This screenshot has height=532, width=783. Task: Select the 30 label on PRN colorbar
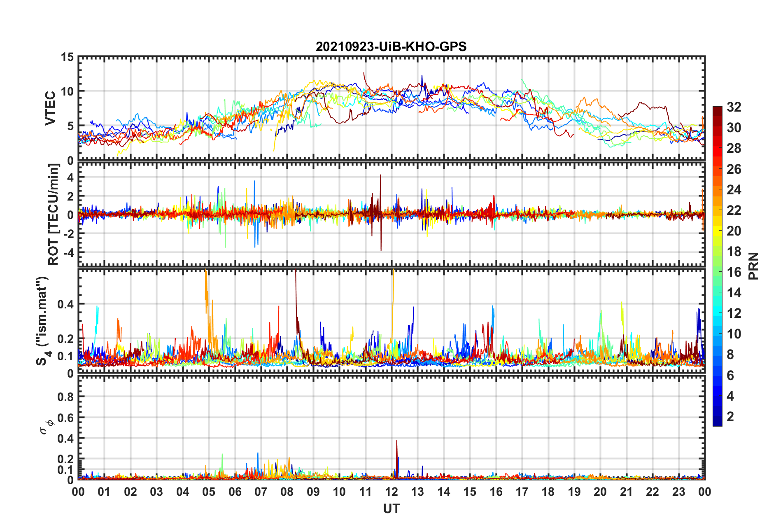734,128
